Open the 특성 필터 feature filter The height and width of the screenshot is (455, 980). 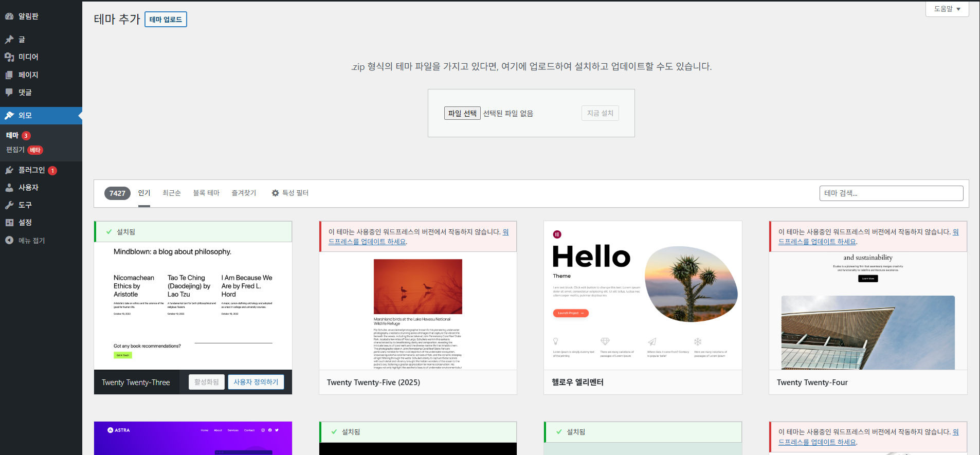[x=290, y=193]
